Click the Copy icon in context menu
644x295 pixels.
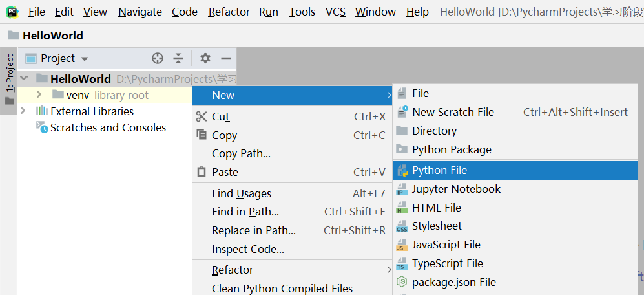click(x=202, y=134)
